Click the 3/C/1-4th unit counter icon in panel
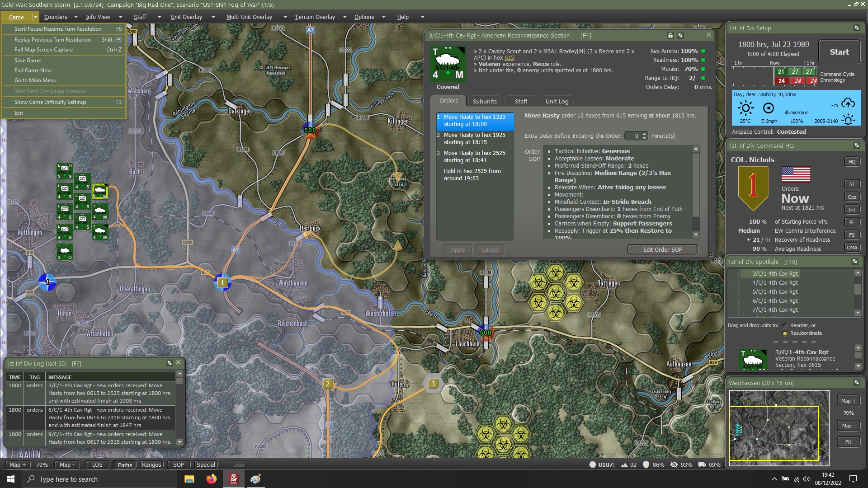This screenshot has width=868, height=488. coord(447,64)
